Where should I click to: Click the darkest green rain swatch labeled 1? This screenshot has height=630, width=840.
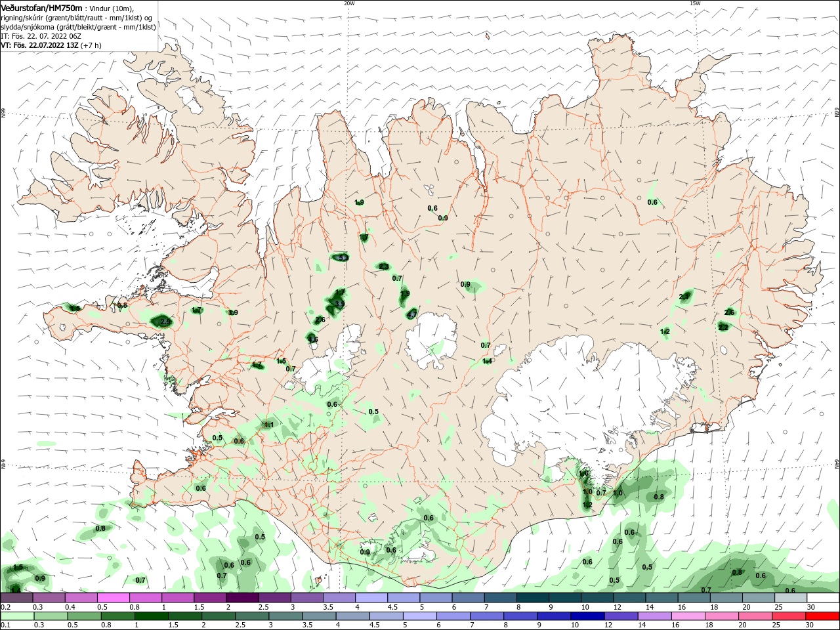[150, 616]
